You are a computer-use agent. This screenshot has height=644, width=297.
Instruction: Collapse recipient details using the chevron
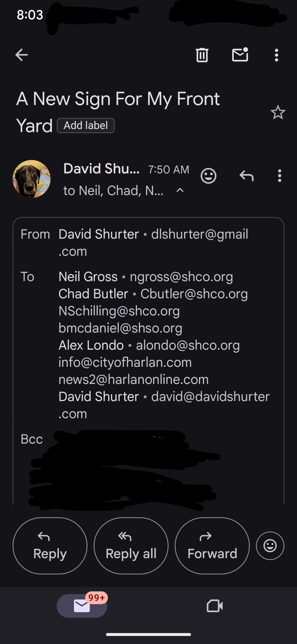[180, 190]
